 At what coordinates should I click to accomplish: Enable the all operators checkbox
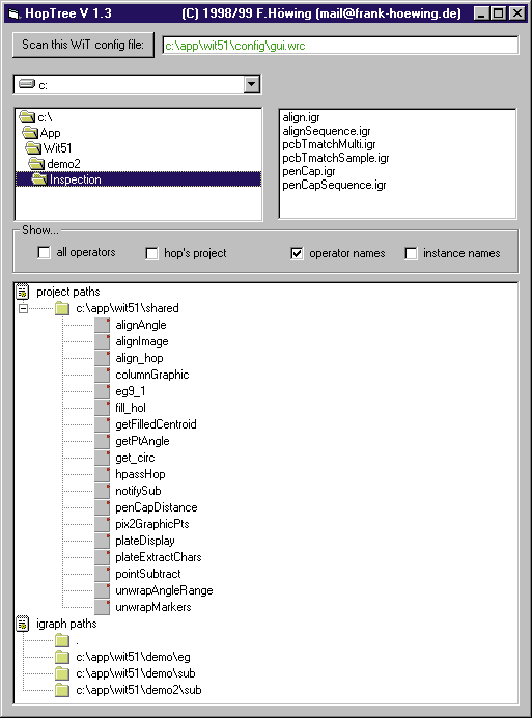pos(44,252)
